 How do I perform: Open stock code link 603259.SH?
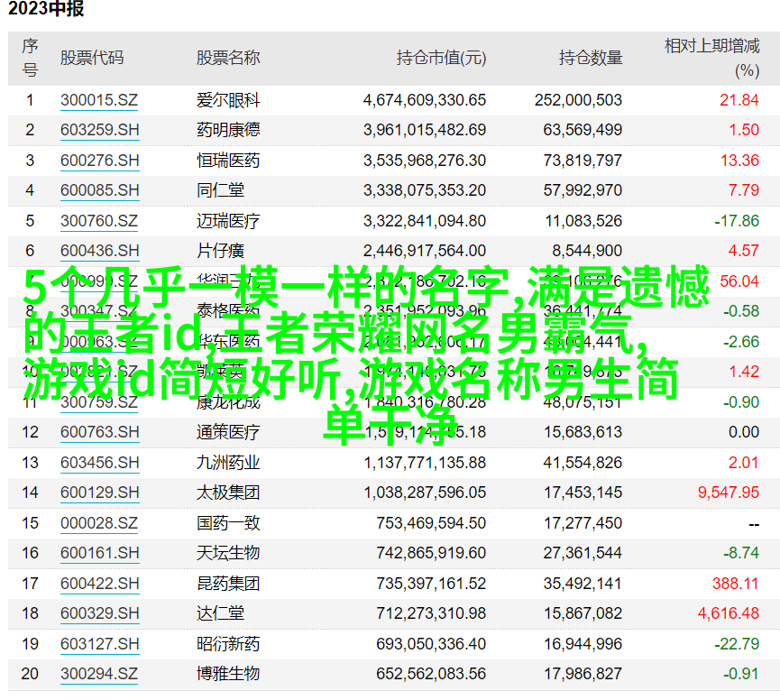pyautogui.click(x=99, y=130)
